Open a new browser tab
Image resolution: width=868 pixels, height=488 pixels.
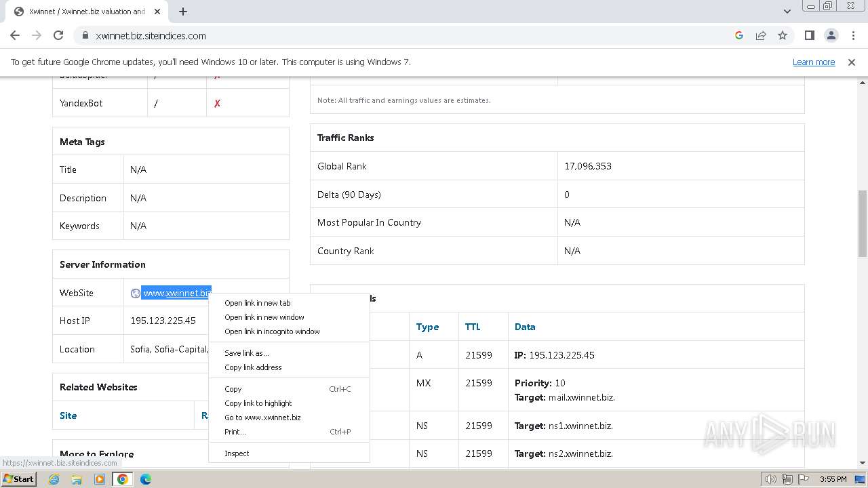183,12
